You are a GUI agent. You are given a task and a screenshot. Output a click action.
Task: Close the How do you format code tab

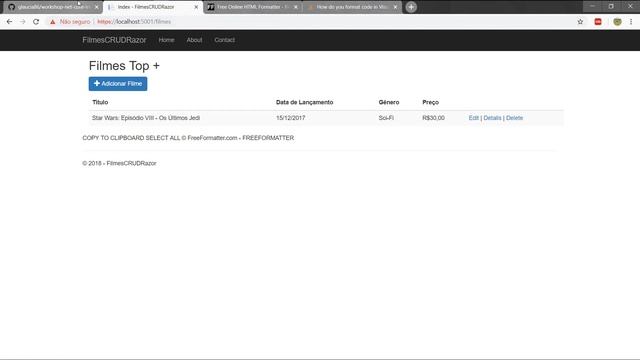point(395,7)
